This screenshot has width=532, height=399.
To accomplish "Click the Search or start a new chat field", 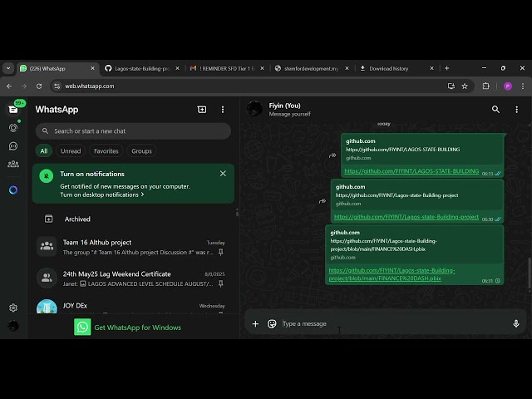I will pyautogui.click(x=133, y=131).
